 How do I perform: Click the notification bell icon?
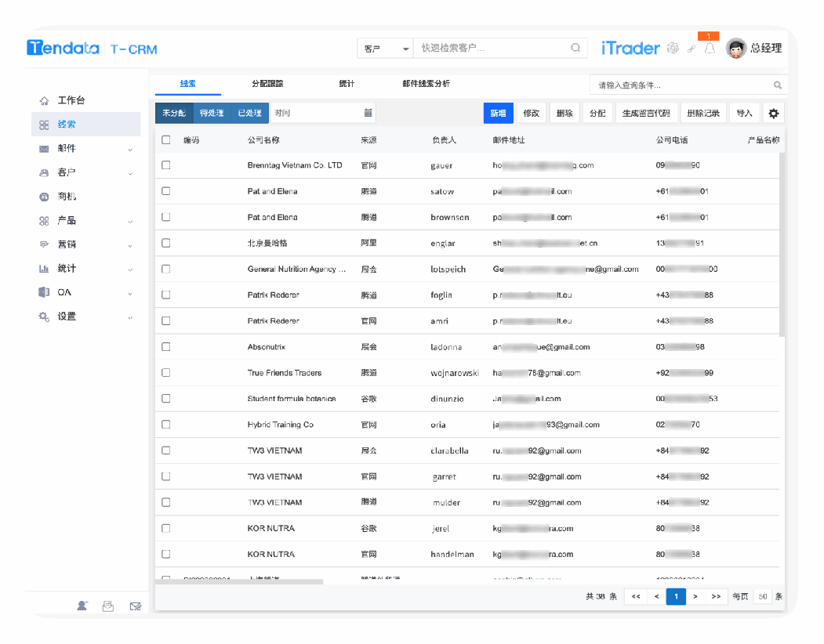coord(710,49)
